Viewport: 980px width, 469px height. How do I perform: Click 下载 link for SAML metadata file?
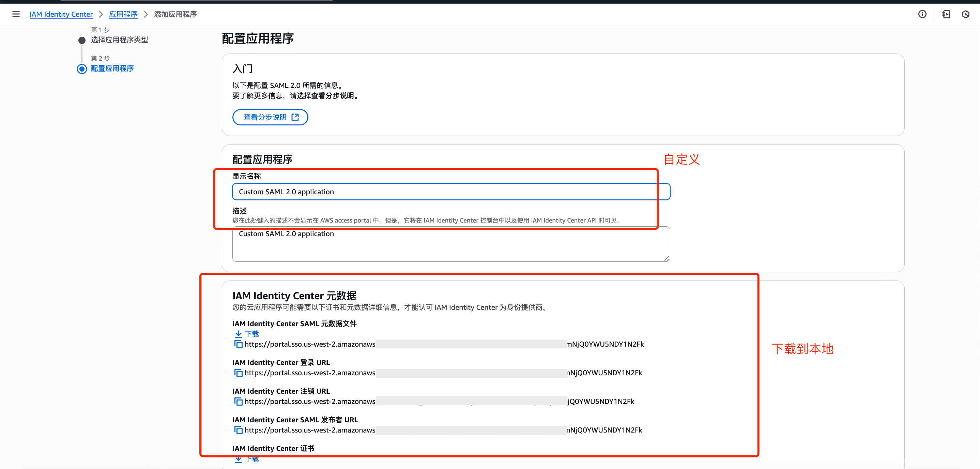click(251, 334)
